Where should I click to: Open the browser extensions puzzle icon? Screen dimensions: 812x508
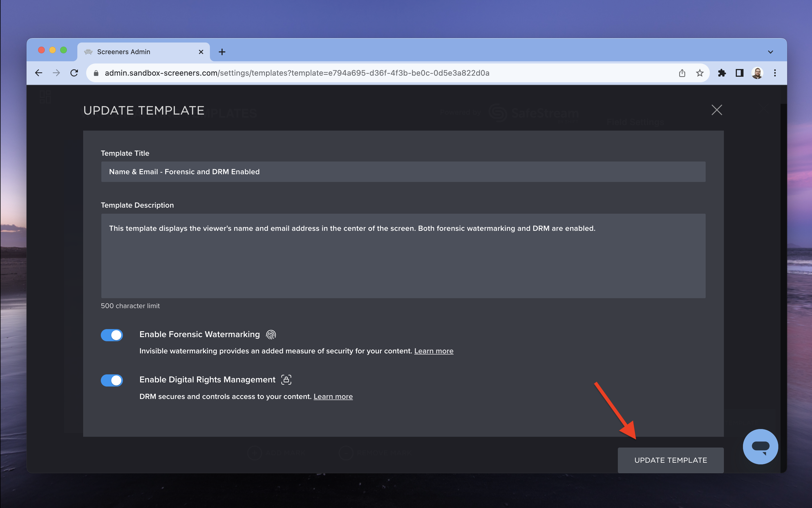(x=722, y=73)
